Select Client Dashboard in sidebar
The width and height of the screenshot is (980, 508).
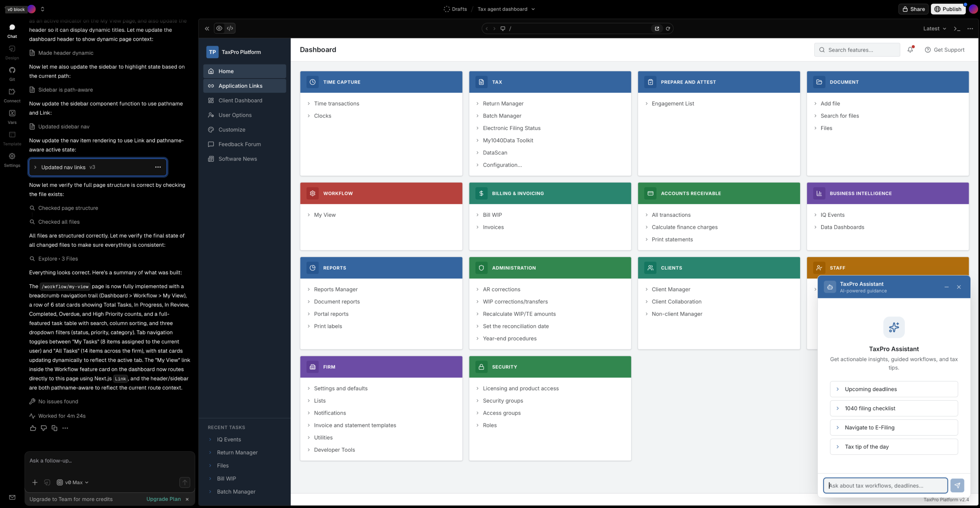pos(240,100)
